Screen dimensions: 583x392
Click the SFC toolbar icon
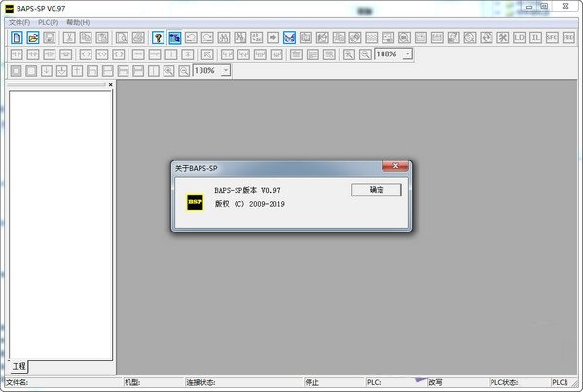(x=552, y=38)
